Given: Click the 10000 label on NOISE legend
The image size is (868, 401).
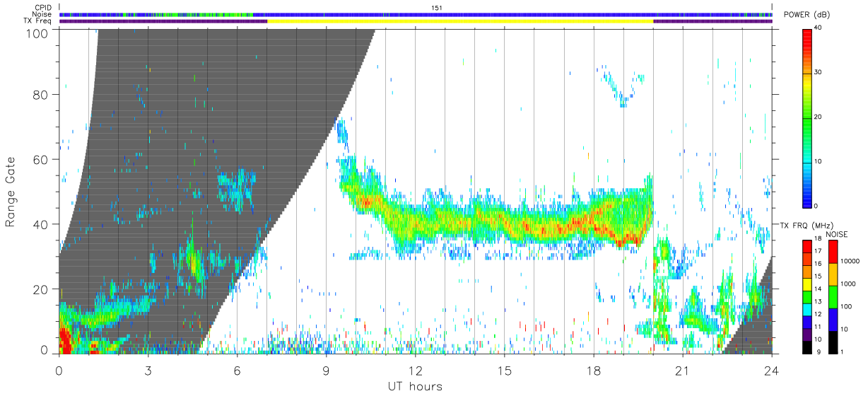Looking at the screenshot, I should coord(849,261).
